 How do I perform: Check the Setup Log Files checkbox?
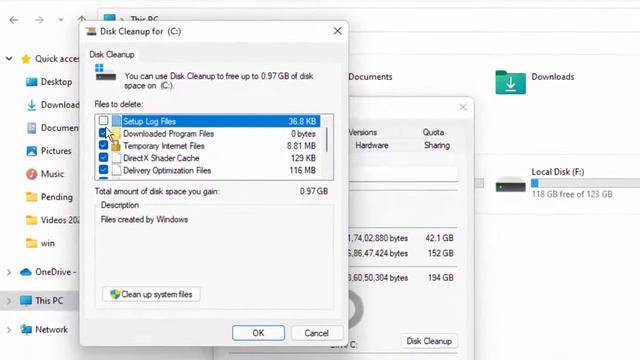103,121
